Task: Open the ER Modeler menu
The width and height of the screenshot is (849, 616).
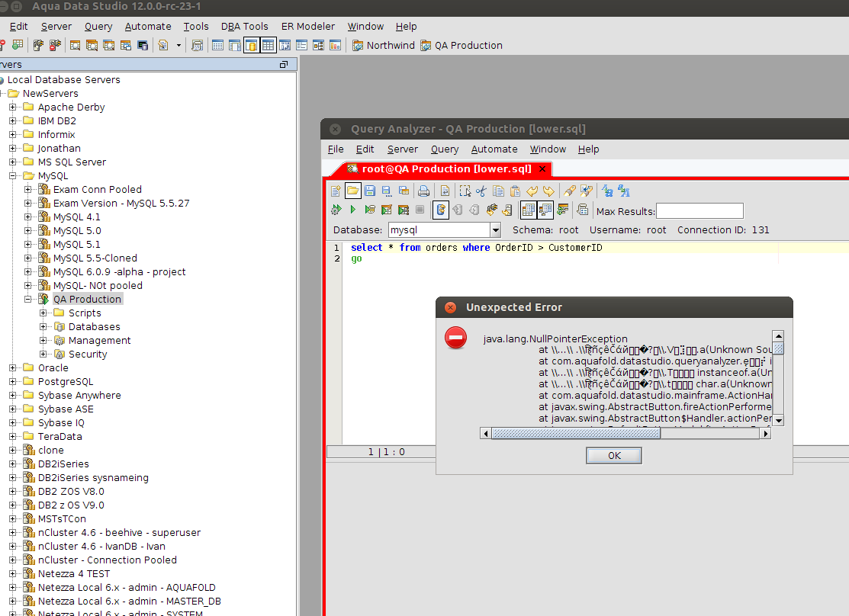Action: pos(307,27)
